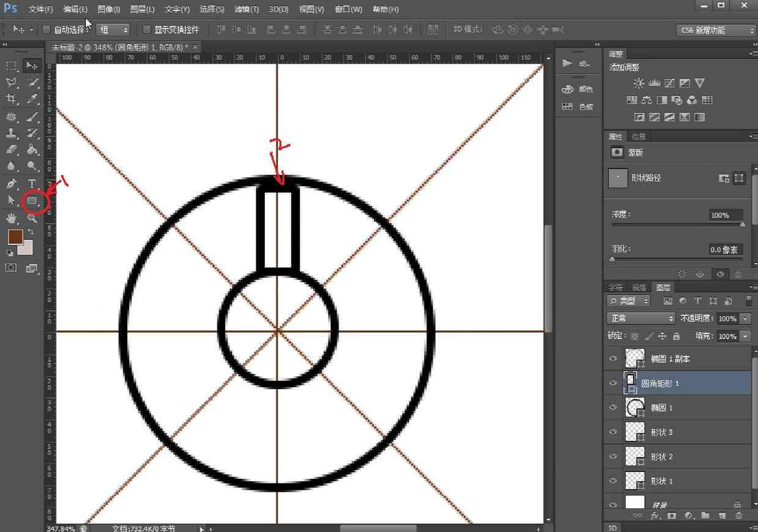Select the Paint Bucket tool
Viewport: 758px width, 532px height.
(x=32, y=149)
